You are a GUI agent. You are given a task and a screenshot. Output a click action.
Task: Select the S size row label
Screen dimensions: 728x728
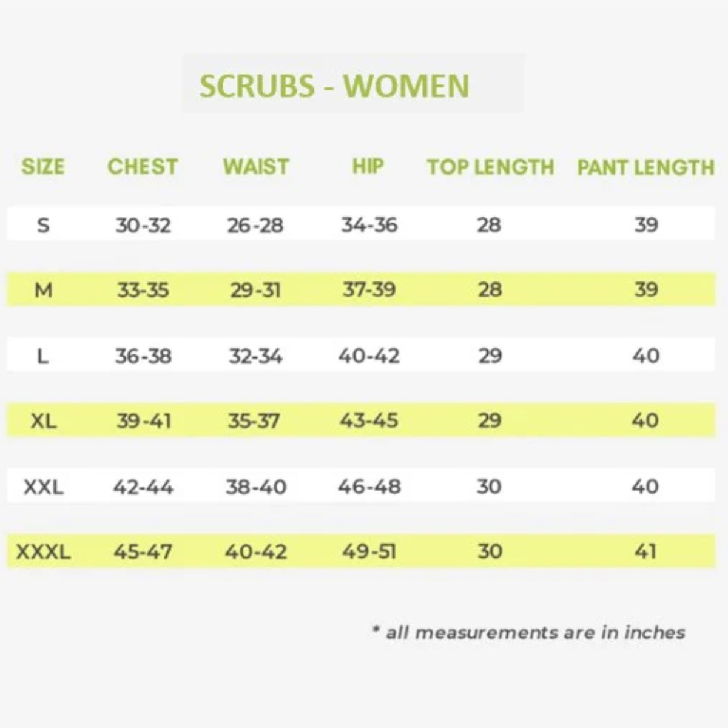[43, 225]
